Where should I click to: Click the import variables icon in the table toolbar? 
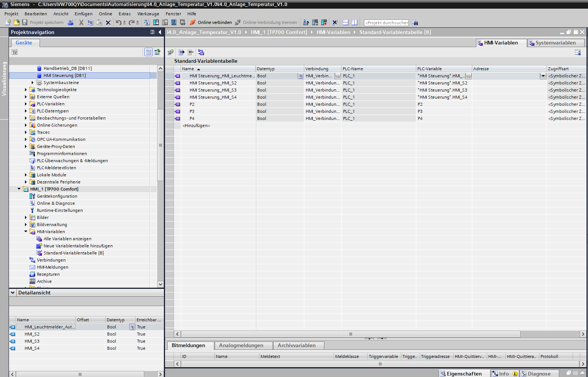tap(190, 52)
